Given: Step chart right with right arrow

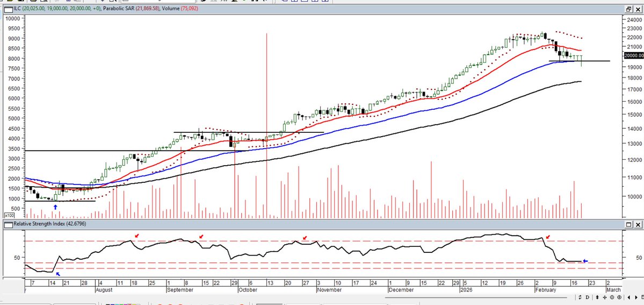Looking at the screenshot, I should pos(636,297).
